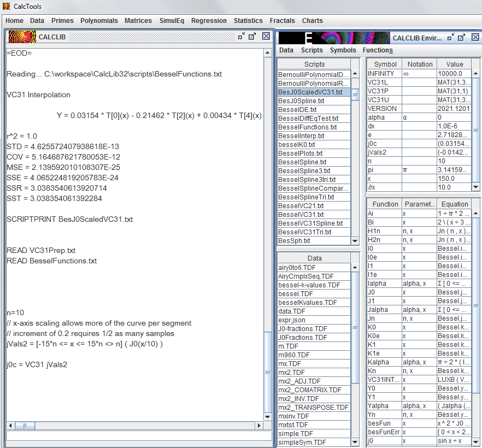Open the Environment window's Symbols menu
482x448 pixels.
[343, 50]
